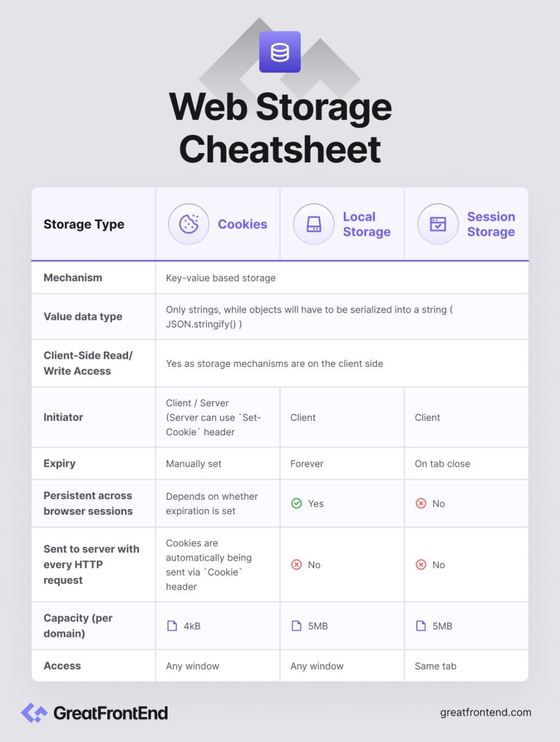Image resolution: width=560 pixels, height=742 pixels.
Task: Click the GreatFrontEnd brand name text
Action: point(110,712)
